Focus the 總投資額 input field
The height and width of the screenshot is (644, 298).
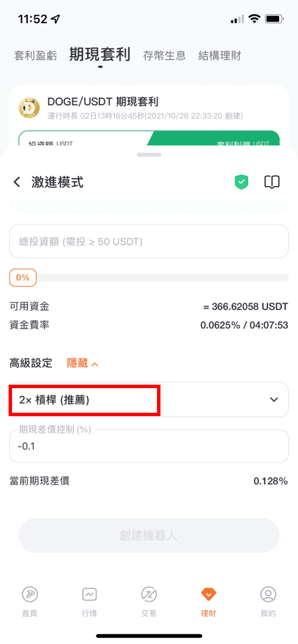(149, 242)
